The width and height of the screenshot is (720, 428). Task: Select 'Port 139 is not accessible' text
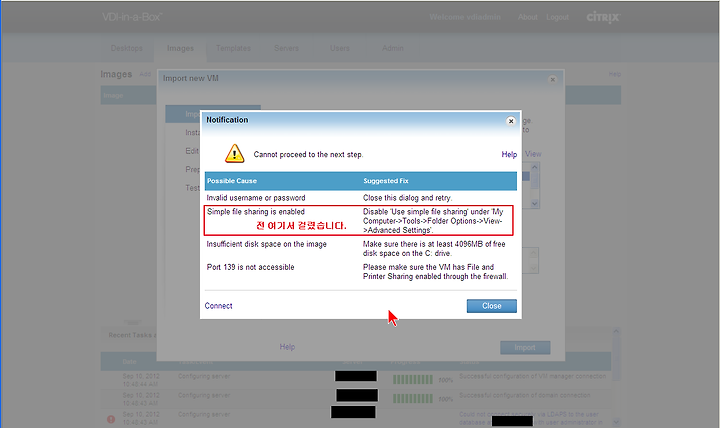(250, 267)
